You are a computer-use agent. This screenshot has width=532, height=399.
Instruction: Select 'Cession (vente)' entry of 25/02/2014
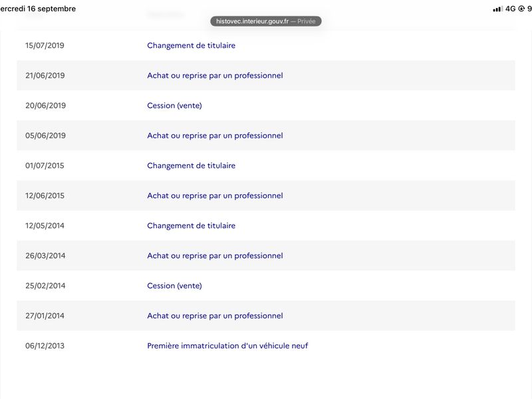coord(174,286)
